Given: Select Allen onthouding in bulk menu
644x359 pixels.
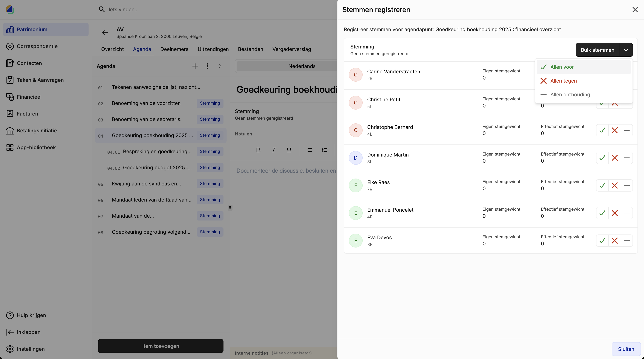Looking at the screenshot, I should click(x=583, y=94).
